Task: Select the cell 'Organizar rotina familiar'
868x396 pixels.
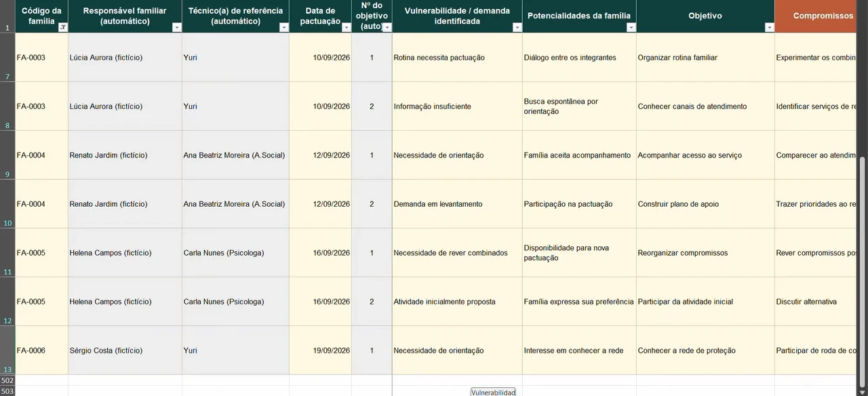Action: tap(705, 58)
